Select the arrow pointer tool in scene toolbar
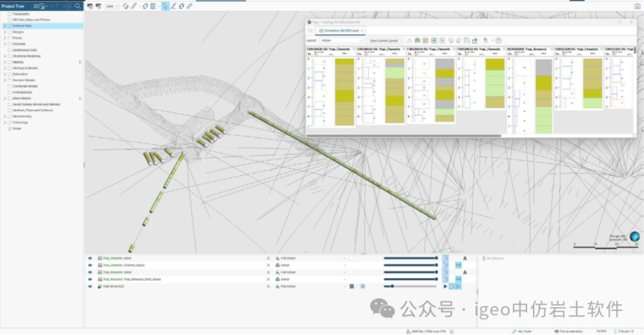Viewport: 644px width, 335px height. (165, 6)
